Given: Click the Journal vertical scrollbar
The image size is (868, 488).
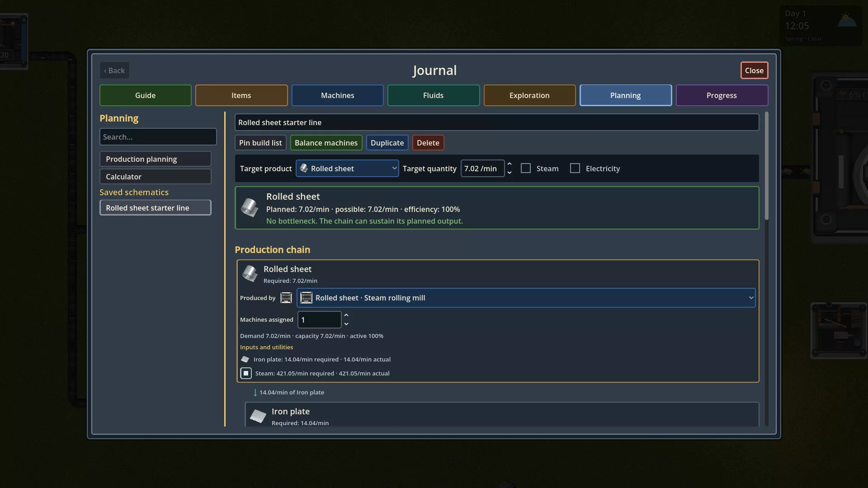Looking at the screenshot, I should pos(766,166).
